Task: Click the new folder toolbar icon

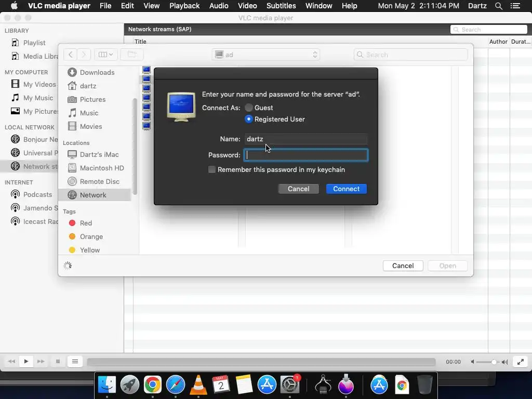Action: point(131,54)
